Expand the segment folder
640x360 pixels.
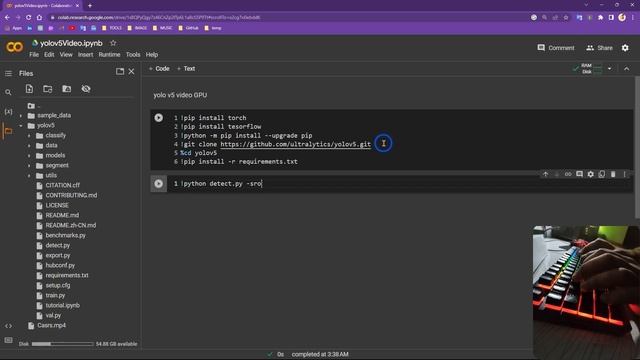(29, 166)
